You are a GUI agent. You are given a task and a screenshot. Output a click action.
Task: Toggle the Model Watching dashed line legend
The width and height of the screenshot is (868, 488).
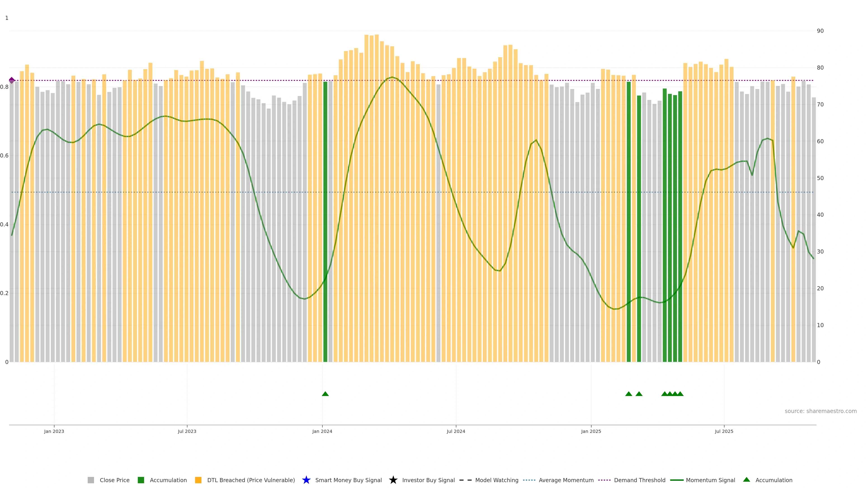click(465, 480)
